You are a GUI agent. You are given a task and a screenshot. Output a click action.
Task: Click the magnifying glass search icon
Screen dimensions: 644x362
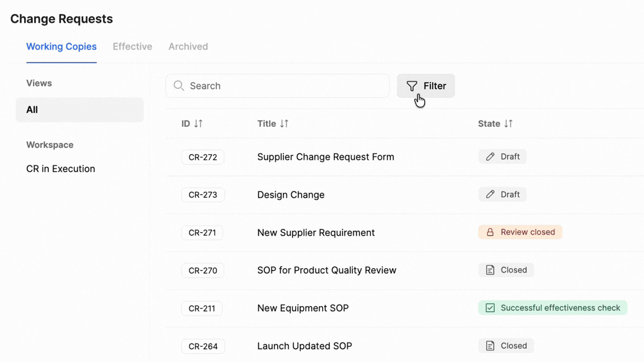click(179, 85)
